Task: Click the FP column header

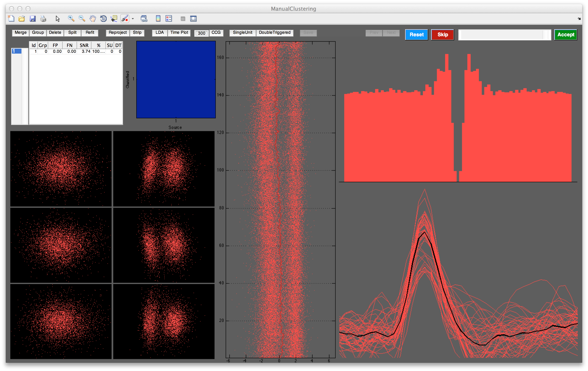Action: pos(55,46)
